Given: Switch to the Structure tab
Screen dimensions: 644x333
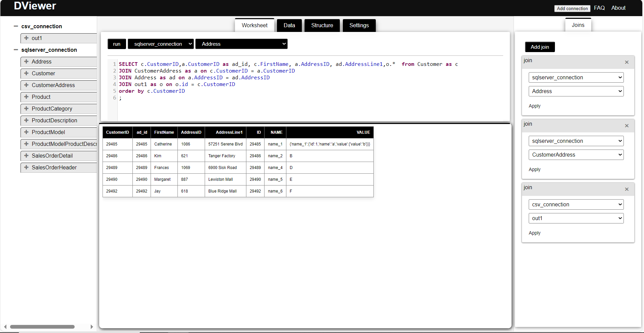Looking at the screenshot, I should coord(322,25).
